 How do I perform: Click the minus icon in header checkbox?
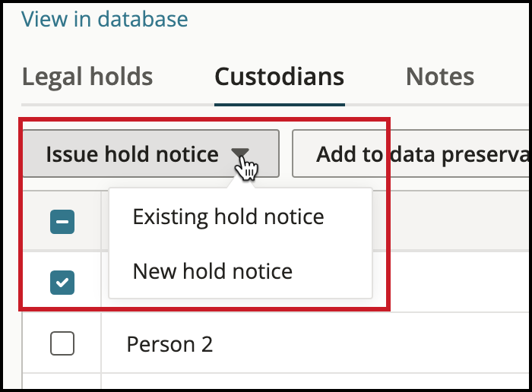pyautogui.click(x=62, y=222)
